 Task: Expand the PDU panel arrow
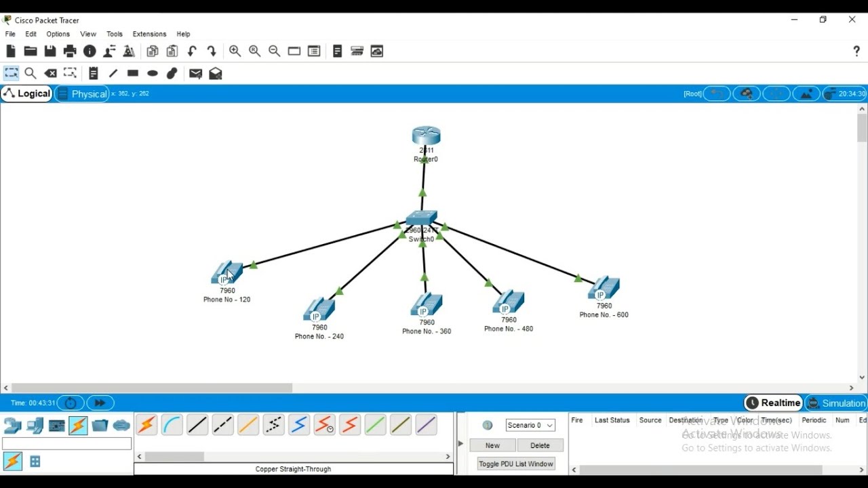tap(460, 444)
